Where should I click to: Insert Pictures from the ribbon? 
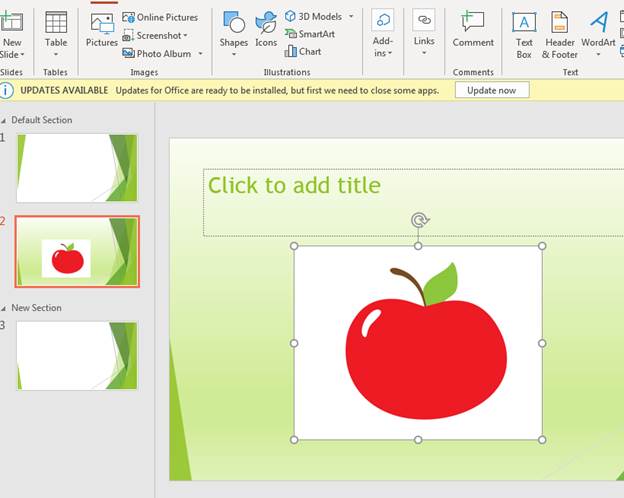[x=101, y=30]
